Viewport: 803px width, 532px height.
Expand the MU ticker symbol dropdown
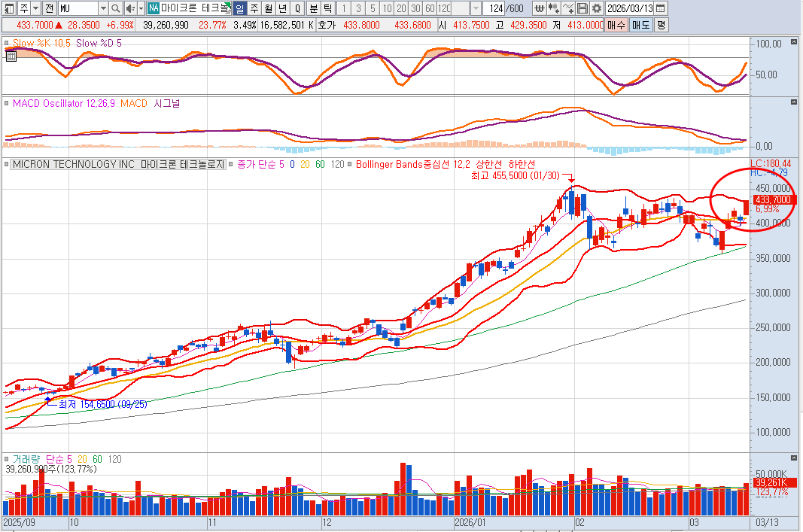(x=102, y=8)
